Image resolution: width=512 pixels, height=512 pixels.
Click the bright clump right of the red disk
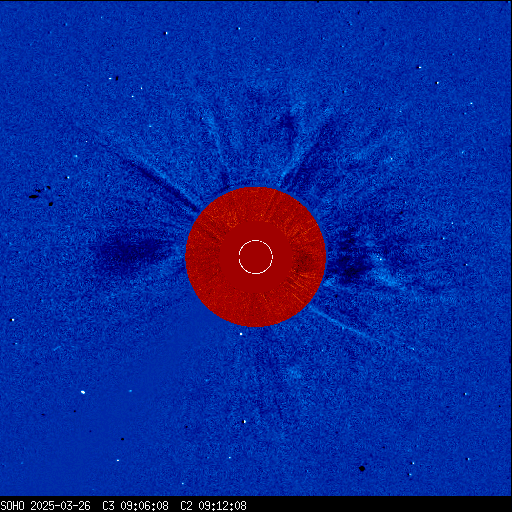pyautogui.click(x=387, y=272)
